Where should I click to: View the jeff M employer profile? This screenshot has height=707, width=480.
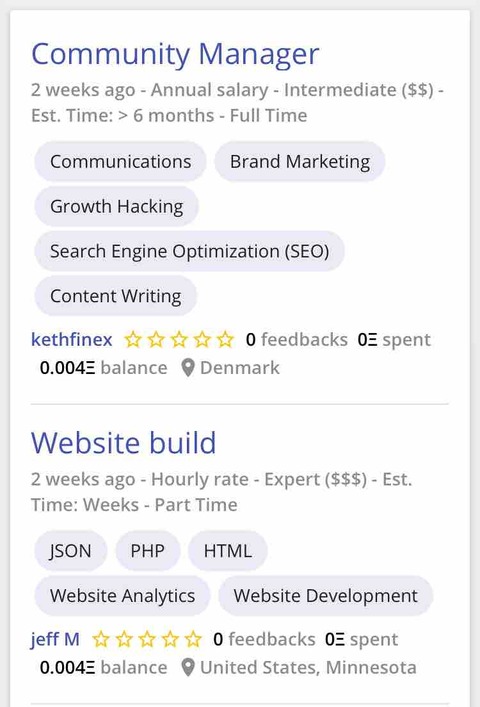(55, 639)
